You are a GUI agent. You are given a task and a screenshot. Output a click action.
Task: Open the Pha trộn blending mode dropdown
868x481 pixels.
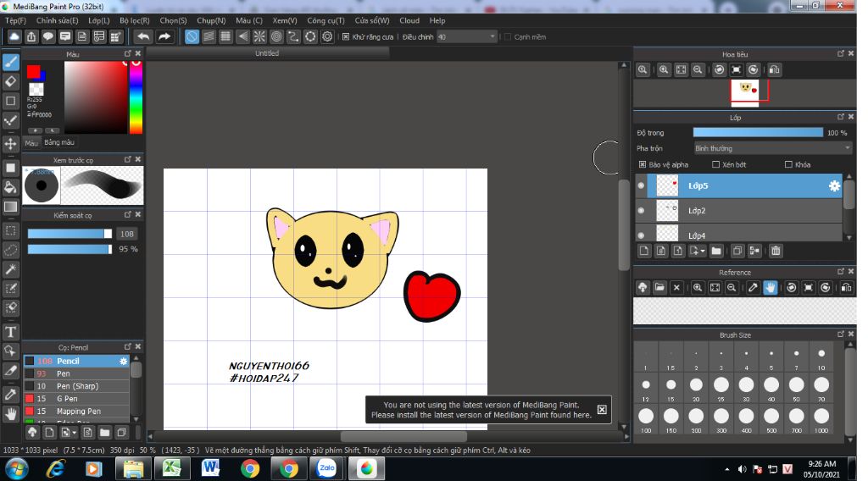click(773, 148)
